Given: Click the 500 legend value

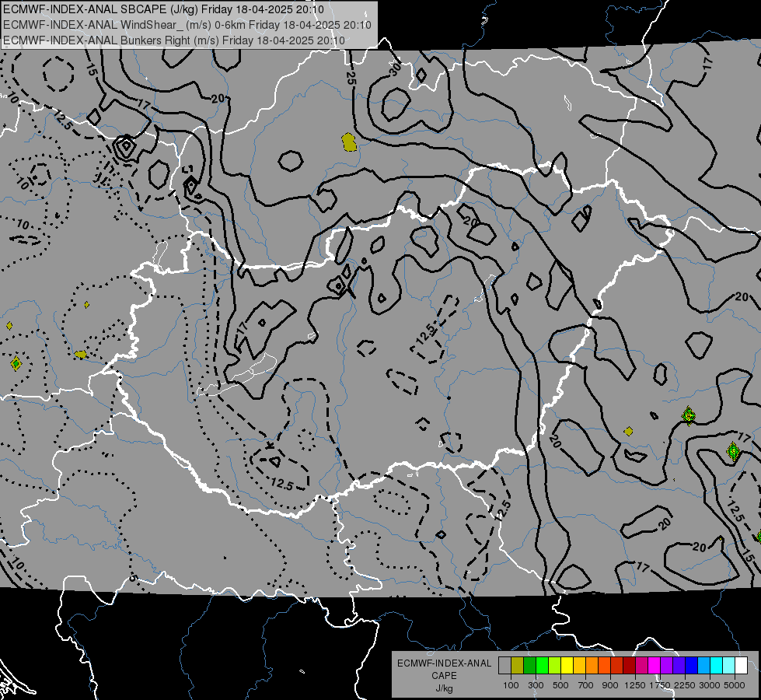Looking at the screenshot, I should (x=560, y=685).
